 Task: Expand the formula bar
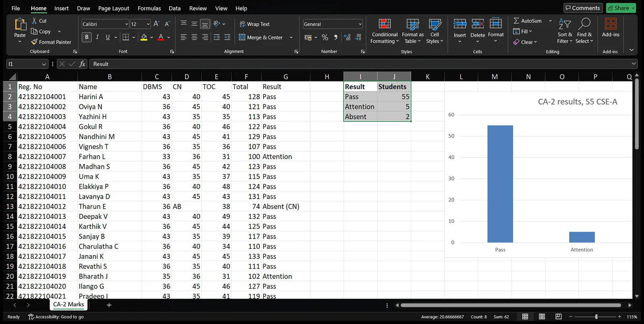pos(634,64)
